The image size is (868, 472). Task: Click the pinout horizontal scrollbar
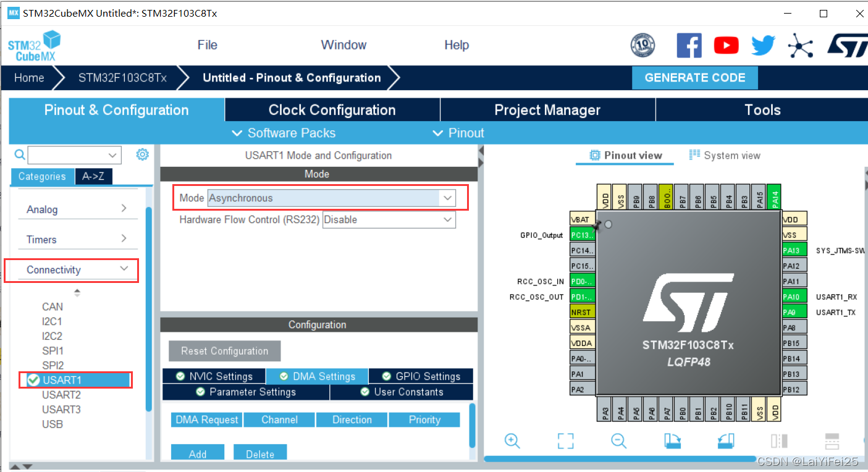point(620,459)
